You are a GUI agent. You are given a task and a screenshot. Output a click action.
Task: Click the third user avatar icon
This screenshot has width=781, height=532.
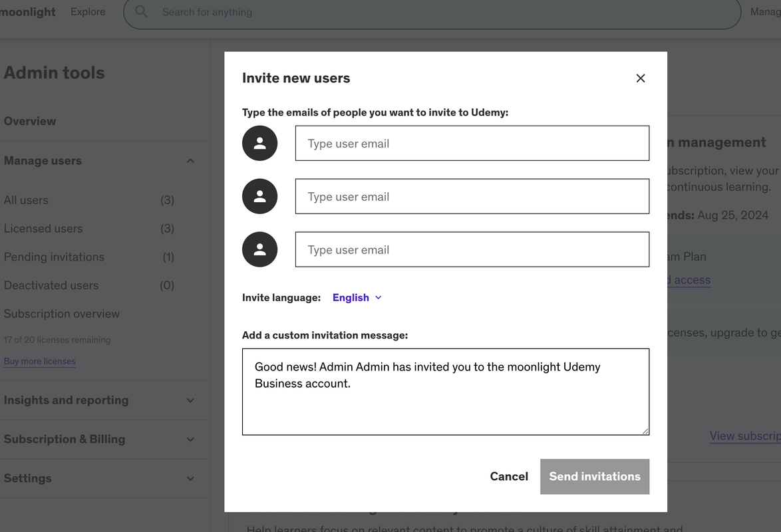tap(259, 249)
